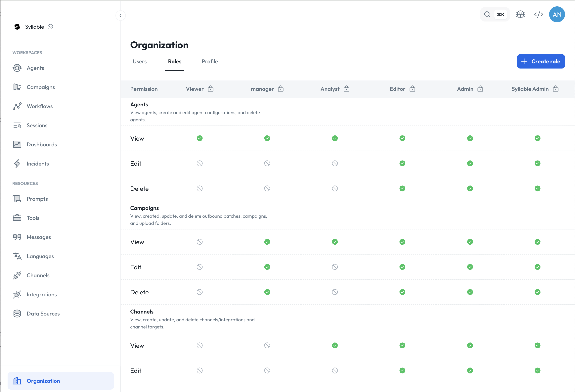Toggle Agents View permission for Editor
This screenshot has height=392, width=575.
[402, 138]
